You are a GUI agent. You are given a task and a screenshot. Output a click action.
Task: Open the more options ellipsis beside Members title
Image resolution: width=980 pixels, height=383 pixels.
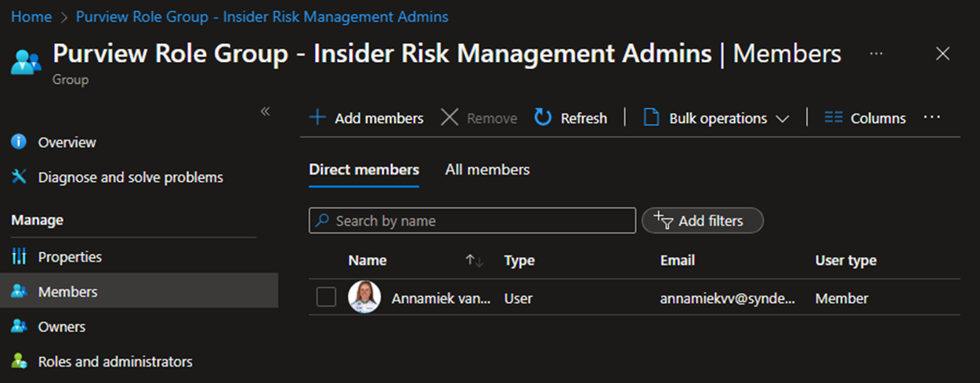[x=877, y=53]
